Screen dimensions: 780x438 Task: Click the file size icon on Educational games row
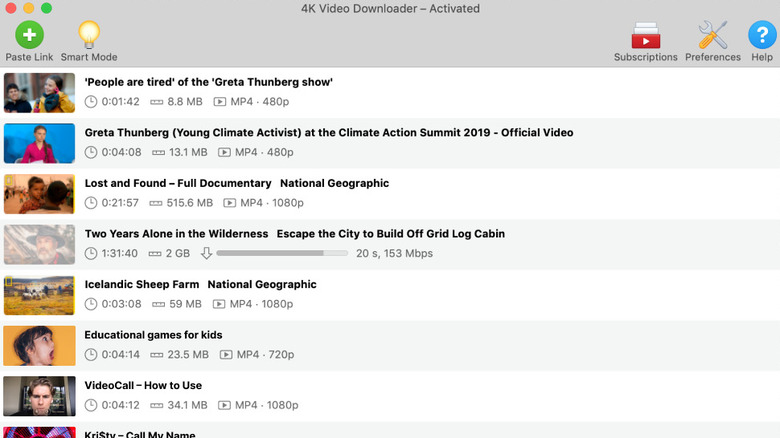point(157,354)
